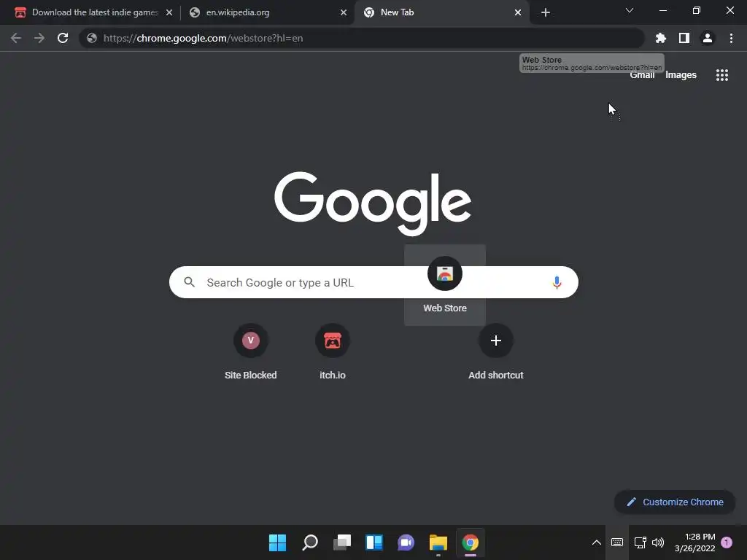Open the volume control in system tray
This screenshot has width=747, height=560.
[658, 542]
